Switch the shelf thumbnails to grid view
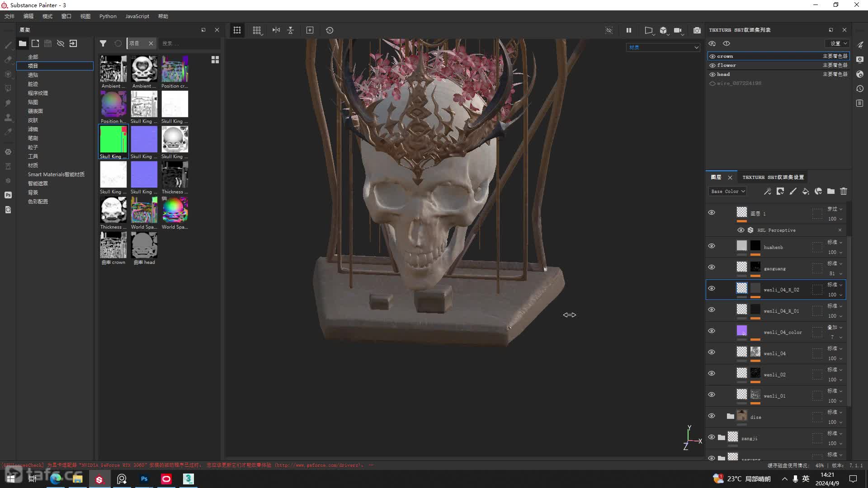Viewport: 868px width, 488px height. (215, 60)
